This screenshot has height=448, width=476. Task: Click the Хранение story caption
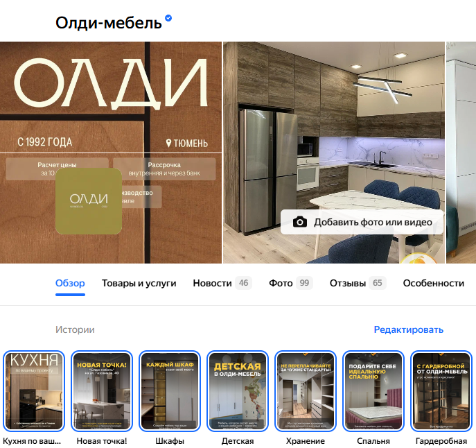pos(306,441)
